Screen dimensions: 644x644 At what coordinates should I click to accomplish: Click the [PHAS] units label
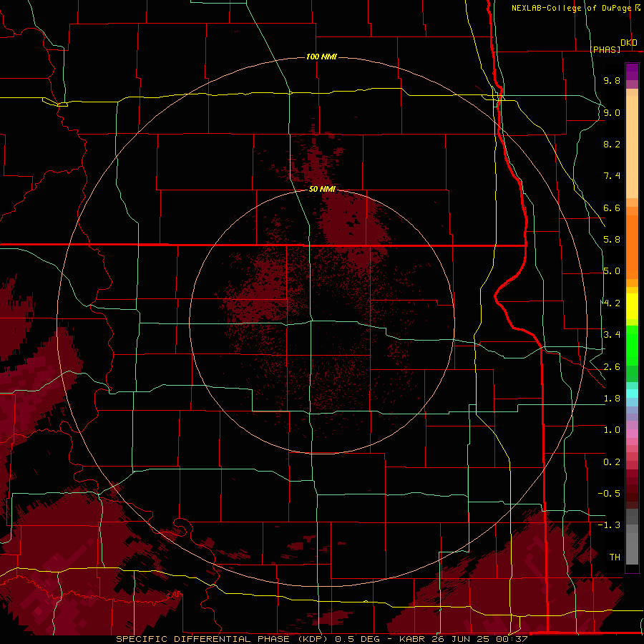pos(605,50)
